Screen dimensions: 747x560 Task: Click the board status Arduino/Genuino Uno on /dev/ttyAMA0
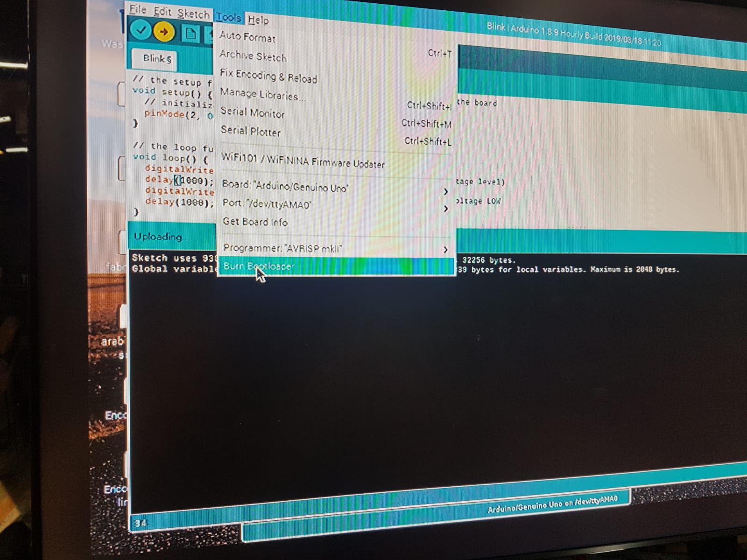coord(552,504)
